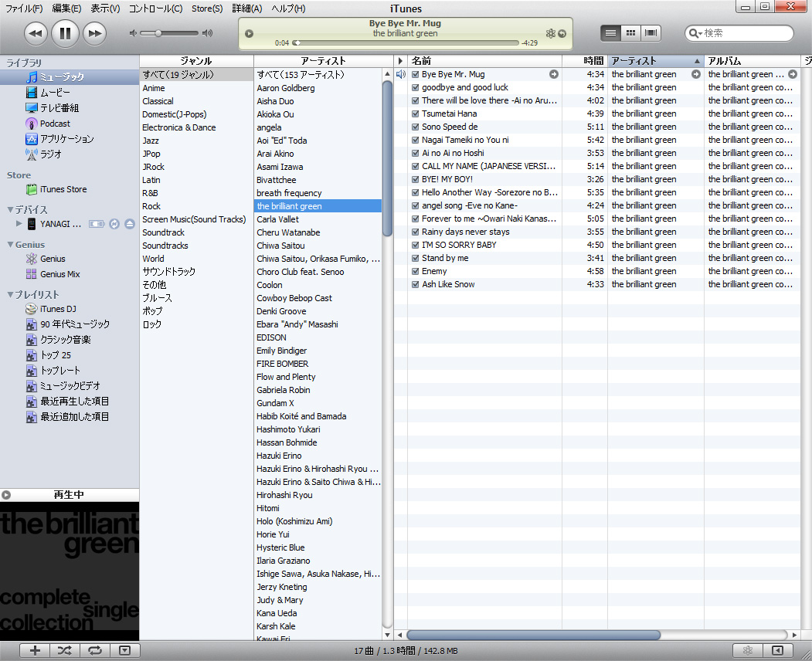
Task: Click the 再生中 now playing panel arrow
Action: [6, 495]
